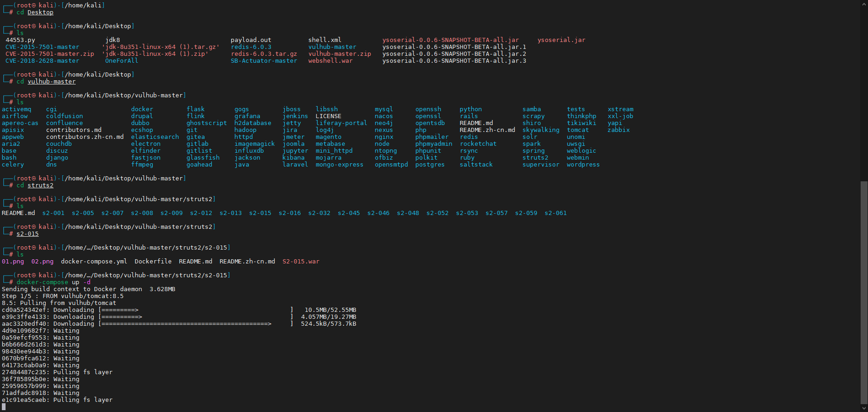
Task: Click the S2-015.war file name
Action: (301, 262)
